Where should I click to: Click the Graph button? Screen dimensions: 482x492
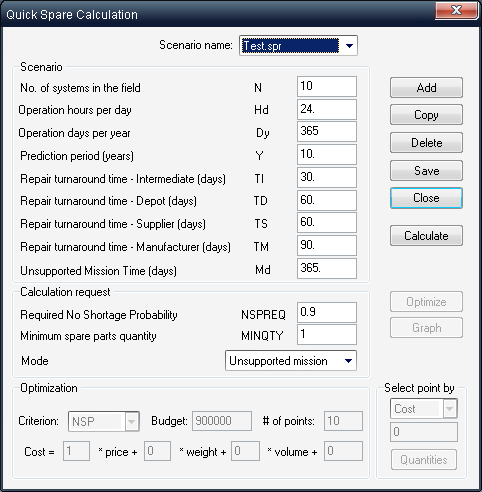click(426, 328)
